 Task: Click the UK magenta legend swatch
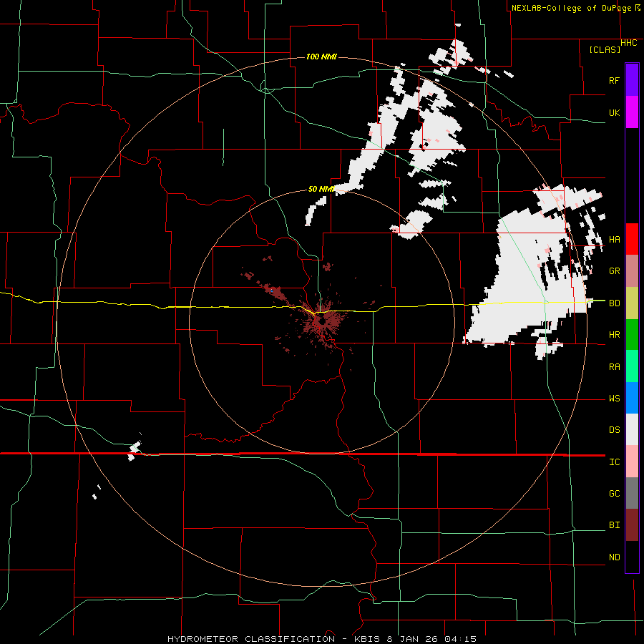(x=632, y=112)
